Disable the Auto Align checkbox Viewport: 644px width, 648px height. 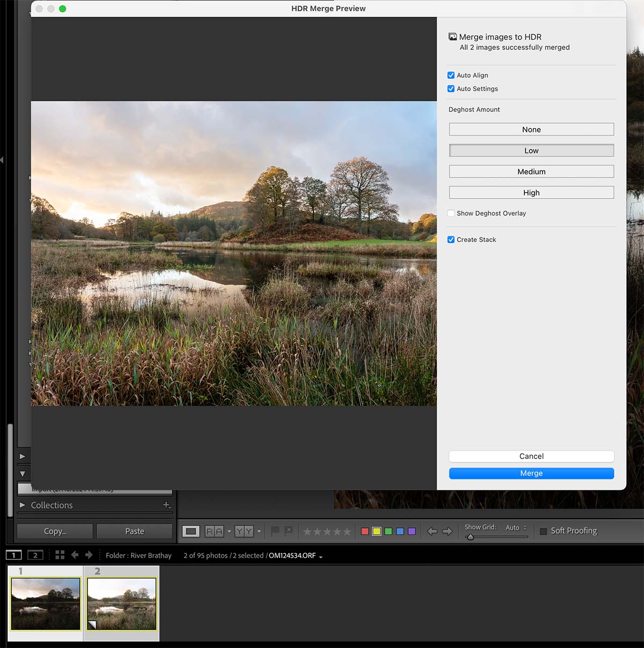pos(451,75)
